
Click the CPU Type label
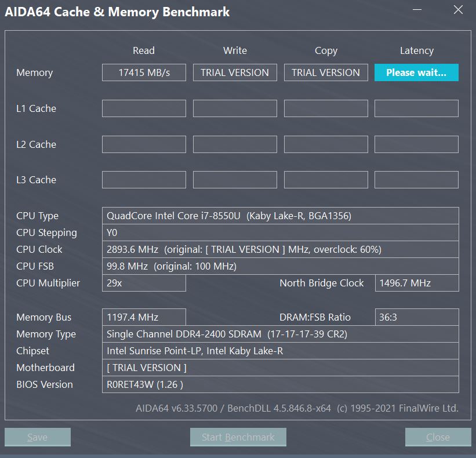click(x=37, y=216)
